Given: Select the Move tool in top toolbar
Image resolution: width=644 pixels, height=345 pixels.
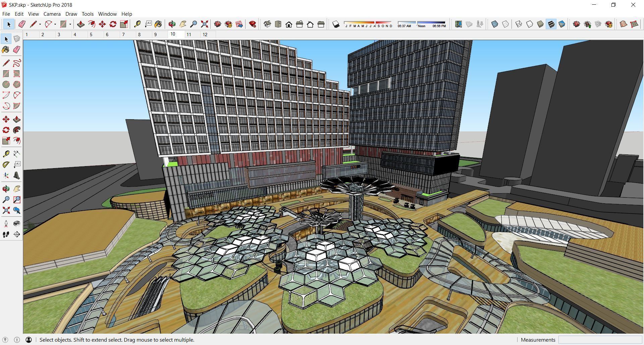Looking at the screenshot, I should point(102,24).
